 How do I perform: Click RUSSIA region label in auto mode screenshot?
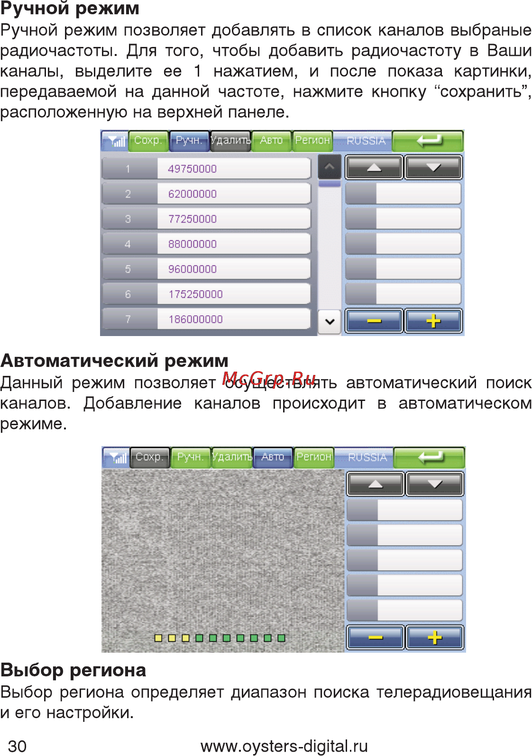click(367, 457)
